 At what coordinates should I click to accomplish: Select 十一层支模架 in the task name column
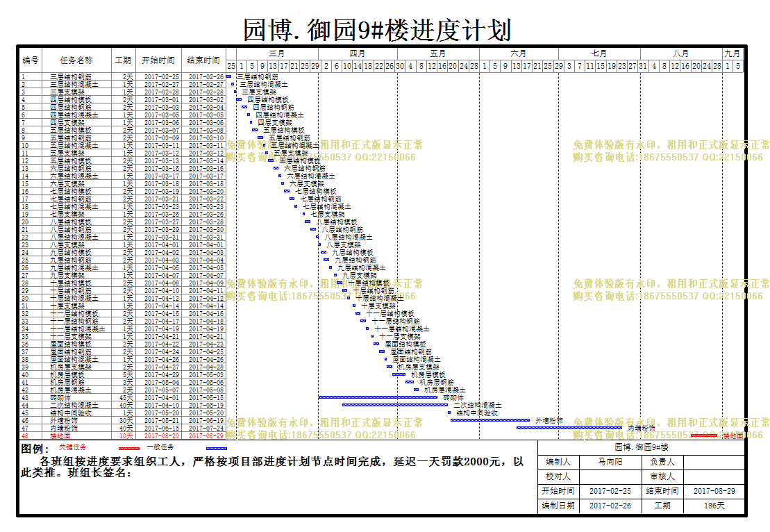pos(70,336)
